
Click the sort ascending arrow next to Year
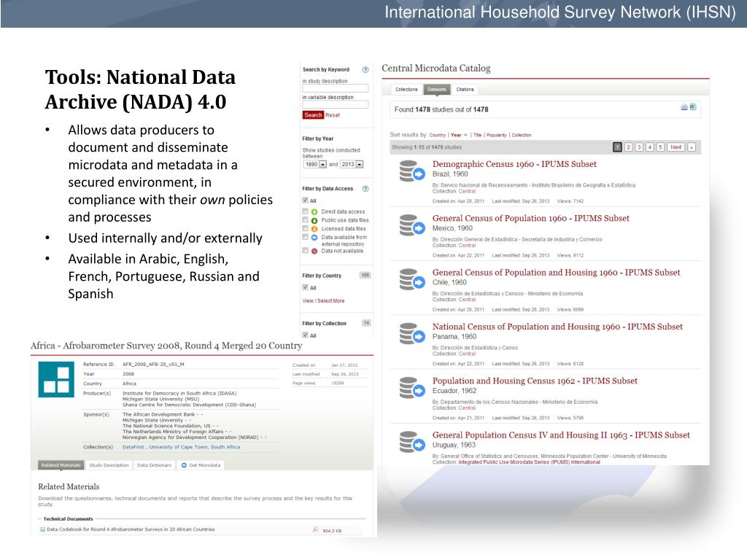pyautogui.click(x=465, y=135)
